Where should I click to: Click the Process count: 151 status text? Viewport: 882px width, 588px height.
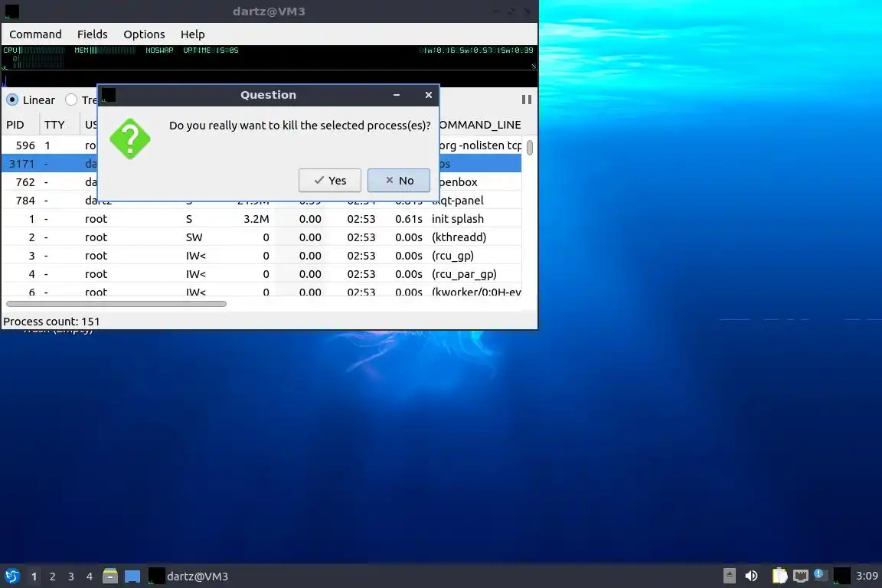(x=51, y=322)
